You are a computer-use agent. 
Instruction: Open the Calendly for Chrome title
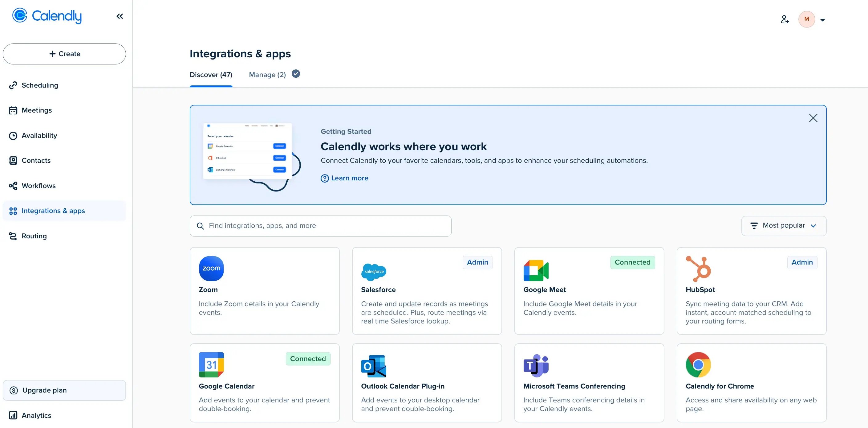720,386
